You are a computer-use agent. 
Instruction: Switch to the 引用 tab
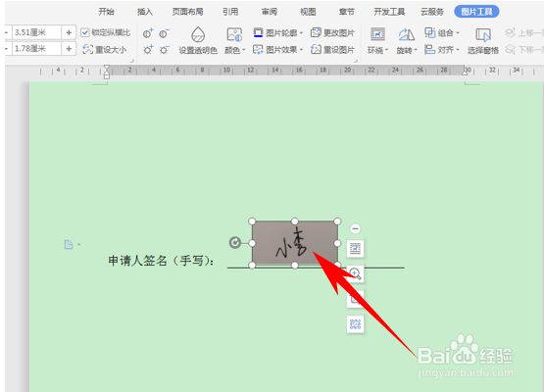[x=230, y=12]
